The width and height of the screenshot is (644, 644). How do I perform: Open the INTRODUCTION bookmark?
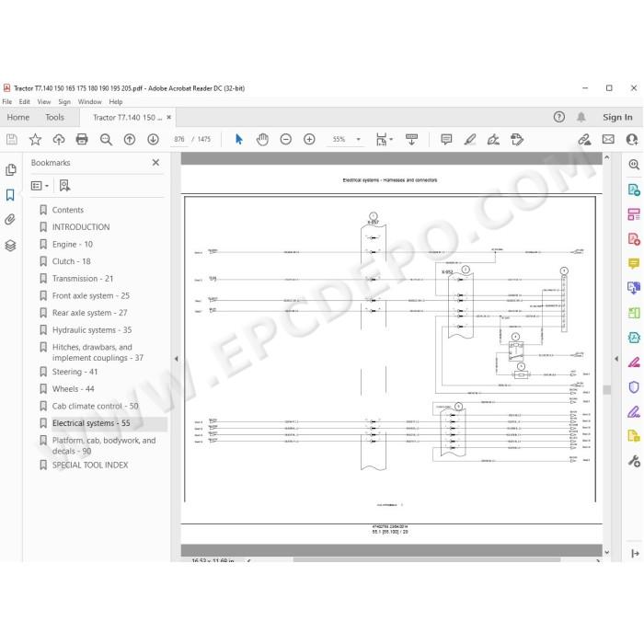(x=81, y=227)
